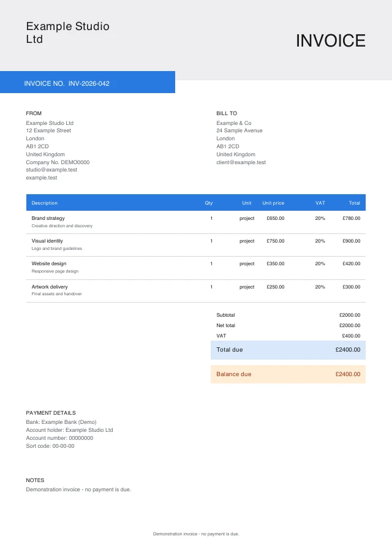Click the Unit price column header
Image resolution: width=392 pixels, height=555 pixels.
click(273, 203)
